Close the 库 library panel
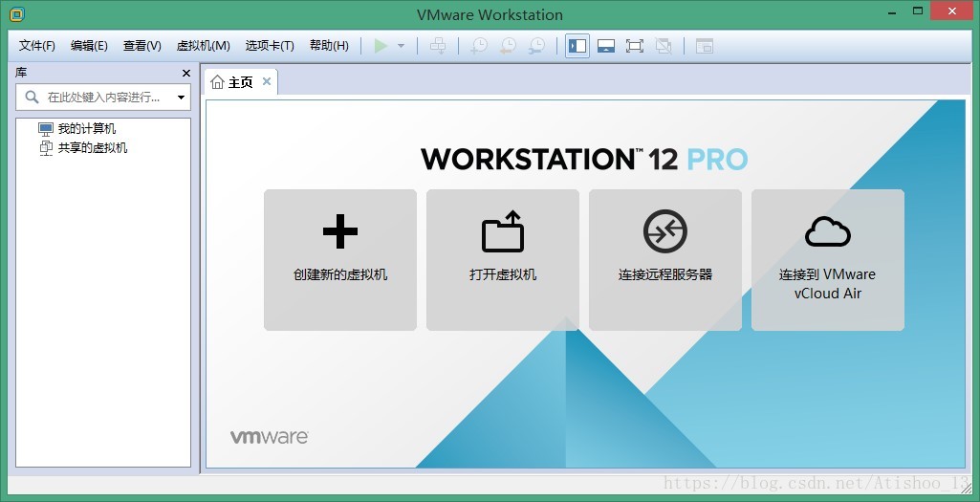 (x=186, y=73)
